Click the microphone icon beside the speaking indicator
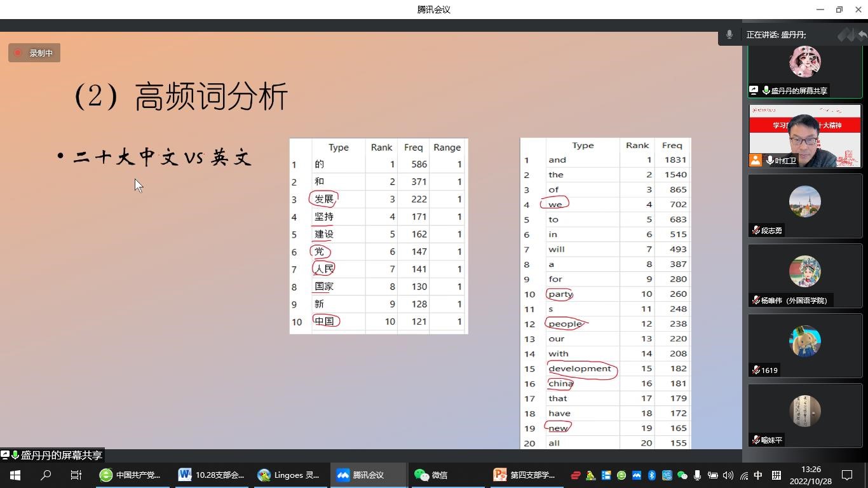Viewport: 868px width, 488px height. tap(729, 35)
